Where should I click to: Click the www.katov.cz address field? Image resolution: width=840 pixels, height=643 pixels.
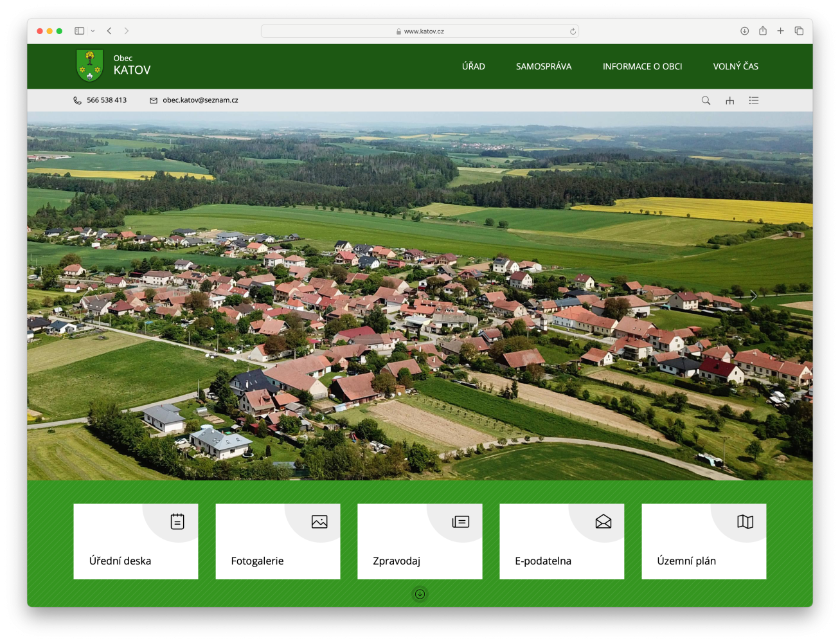(420, 32)
